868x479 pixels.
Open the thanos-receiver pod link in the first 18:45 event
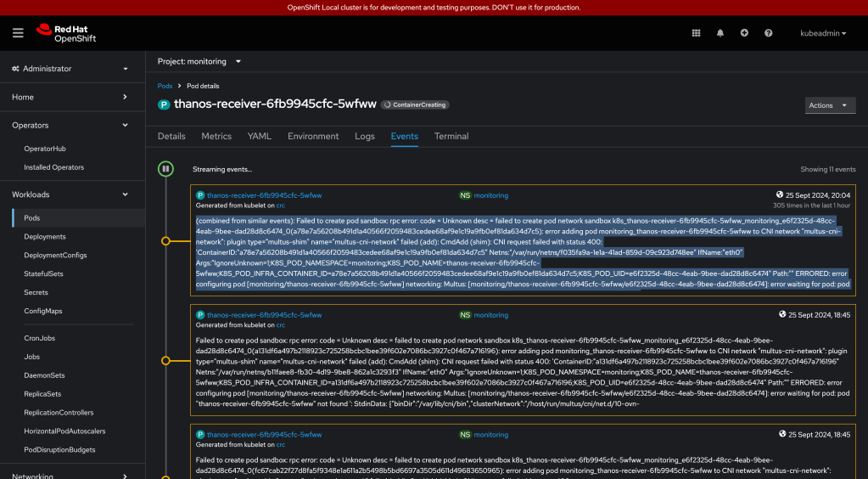click(x=264, y=315)
